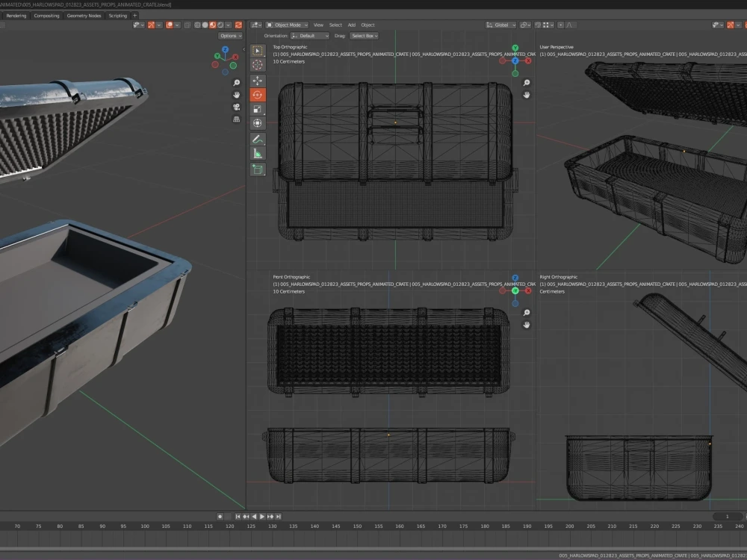Switch to the Transform tool
The width and height of the screenshot is (747, 560).
(x=258, y=123)
